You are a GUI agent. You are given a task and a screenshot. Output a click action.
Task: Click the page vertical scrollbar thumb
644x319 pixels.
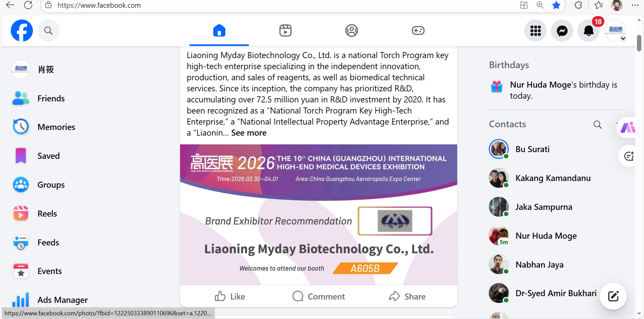(639, 43)
